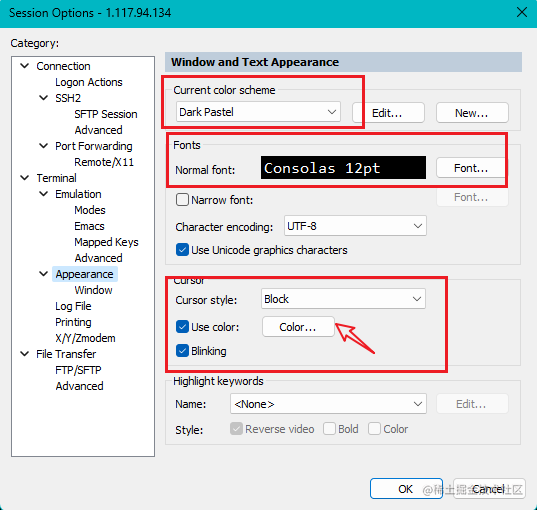537x510 pixels.
Task: Close the Session Options dialog
Action: tap(522, 13)
